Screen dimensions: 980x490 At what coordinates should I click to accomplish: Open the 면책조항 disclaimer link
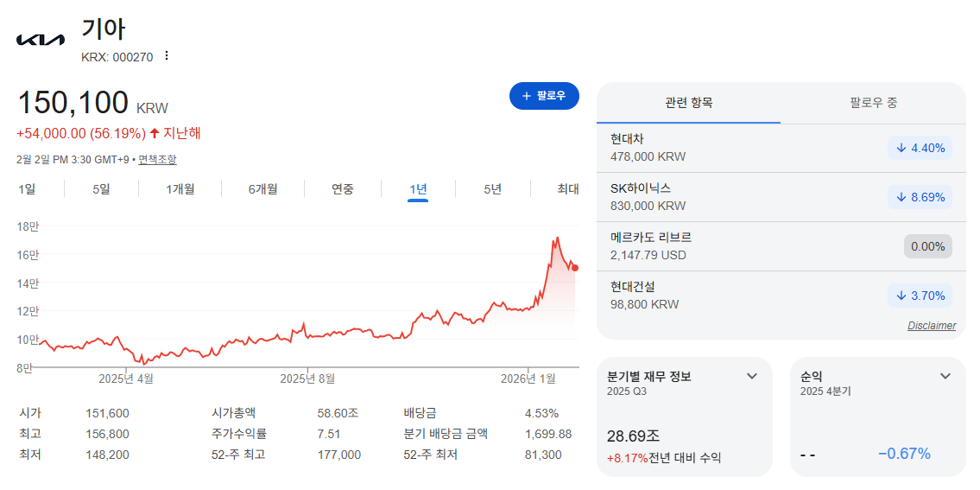pyautogui.click(x=157, y=160)
